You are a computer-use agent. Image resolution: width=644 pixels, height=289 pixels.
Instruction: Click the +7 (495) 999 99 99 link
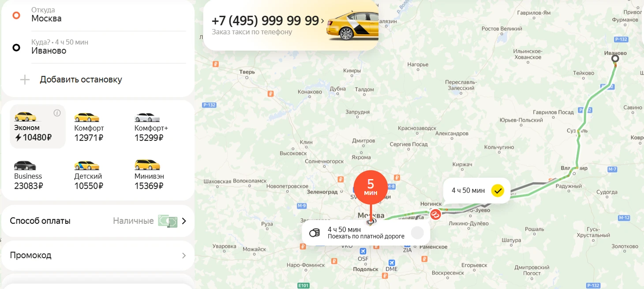click(265, 21)
